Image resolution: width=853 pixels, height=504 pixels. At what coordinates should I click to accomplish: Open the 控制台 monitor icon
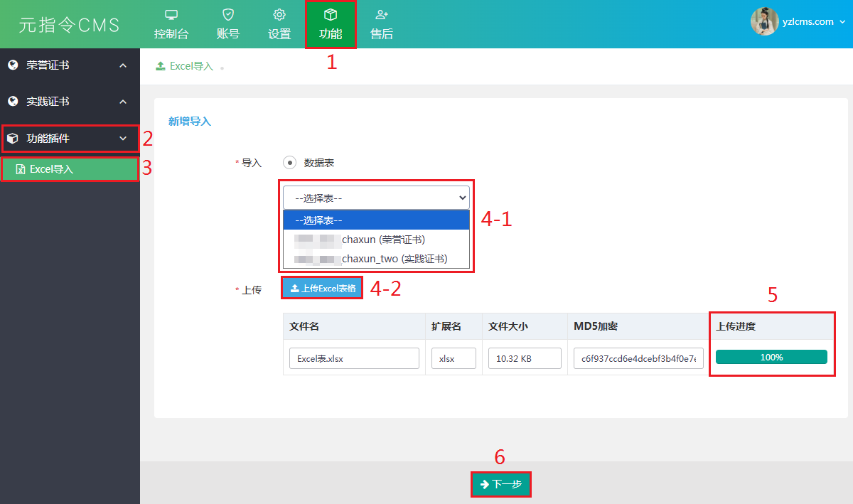171,15
